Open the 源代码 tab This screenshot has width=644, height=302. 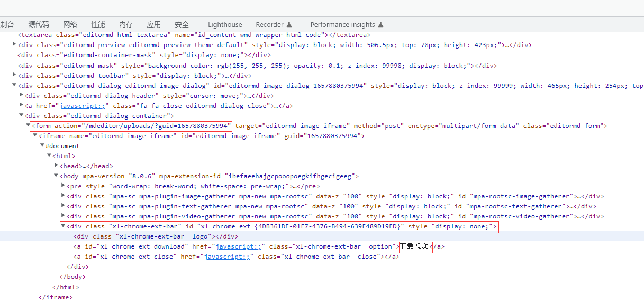pos(39,24)
